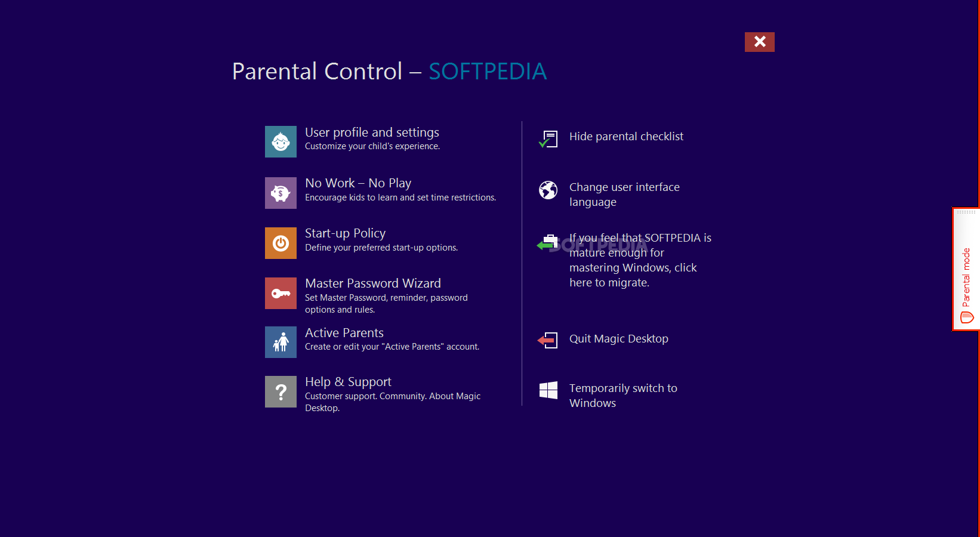Select Quit Magic Desktop
The image size is (980, 537).
619,339
